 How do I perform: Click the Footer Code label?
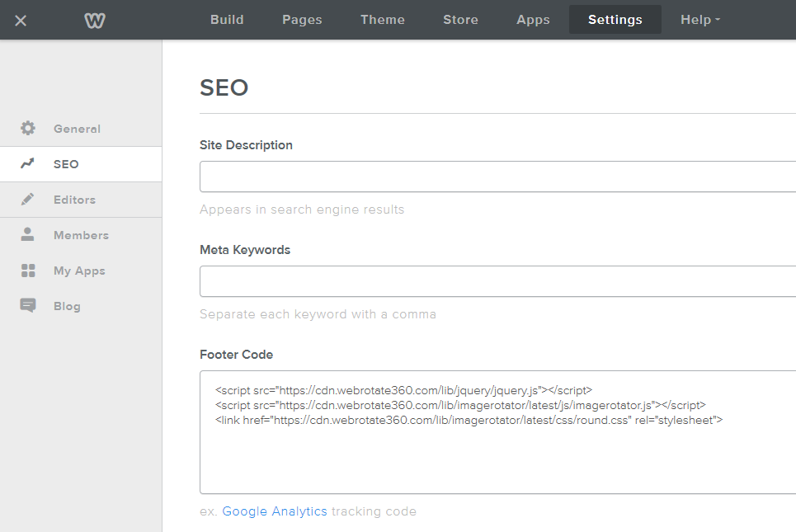(x=237, y=355)
